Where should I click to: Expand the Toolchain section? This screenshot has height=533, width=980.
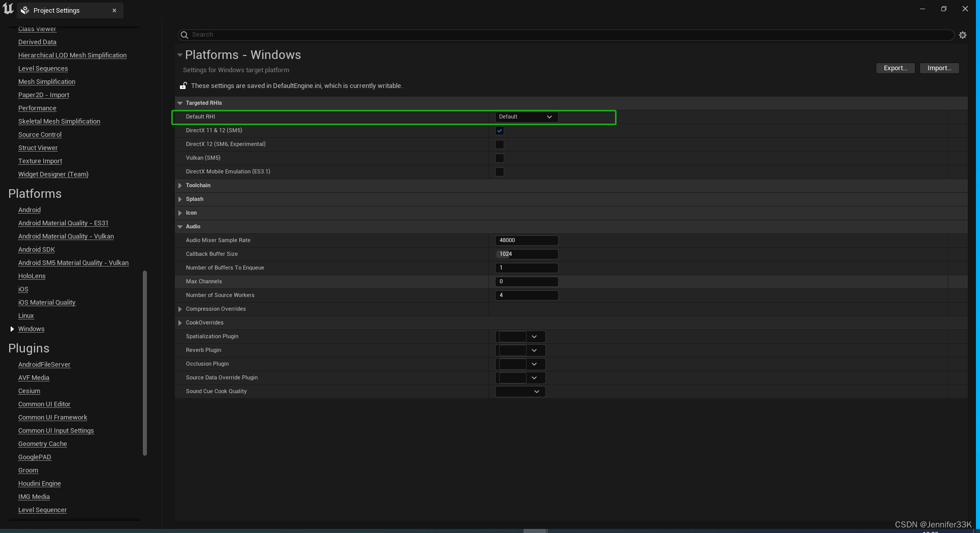coord(180,186)
